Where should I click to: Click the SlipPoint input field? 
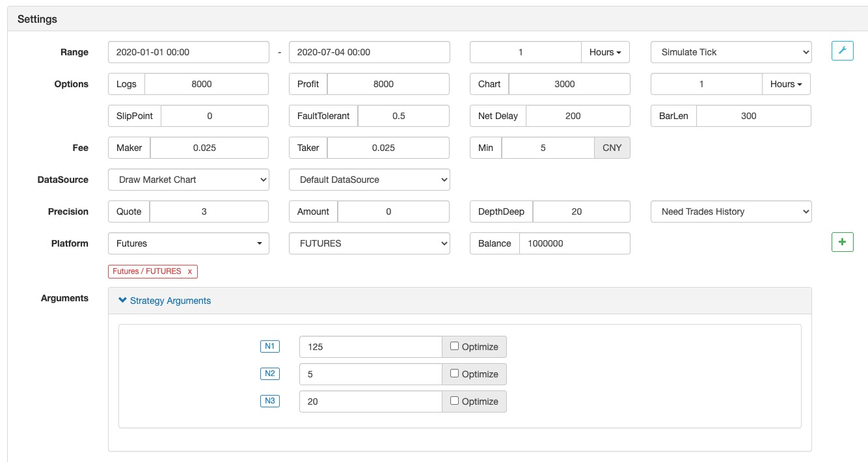coord(214,116)
